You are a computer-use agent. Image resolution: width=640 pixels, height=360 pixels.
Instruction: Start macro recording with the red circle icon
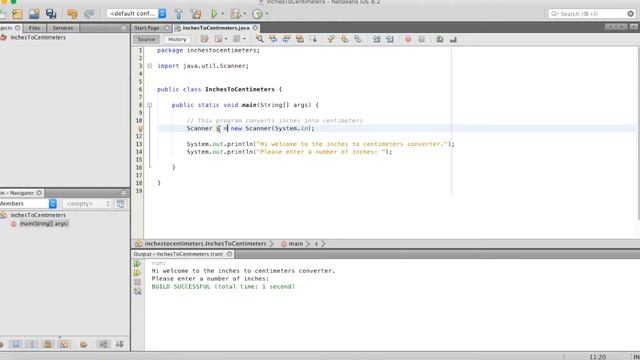[x=408, y=39]
